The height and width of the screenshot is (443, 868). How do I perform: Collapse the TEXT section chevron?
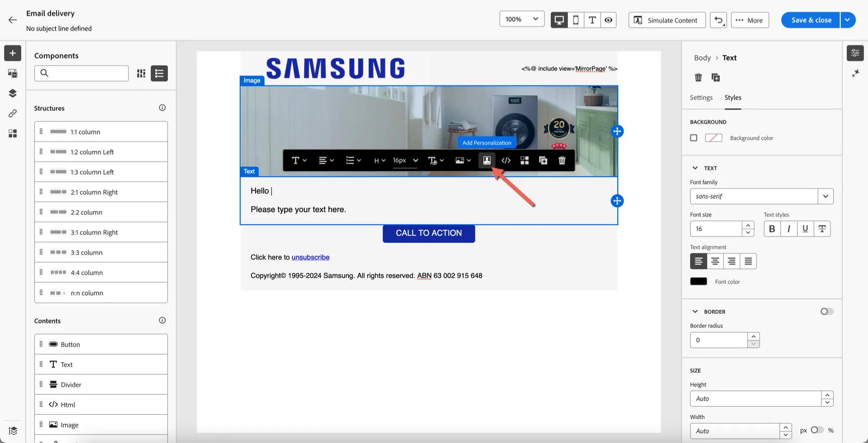[695, 168]
